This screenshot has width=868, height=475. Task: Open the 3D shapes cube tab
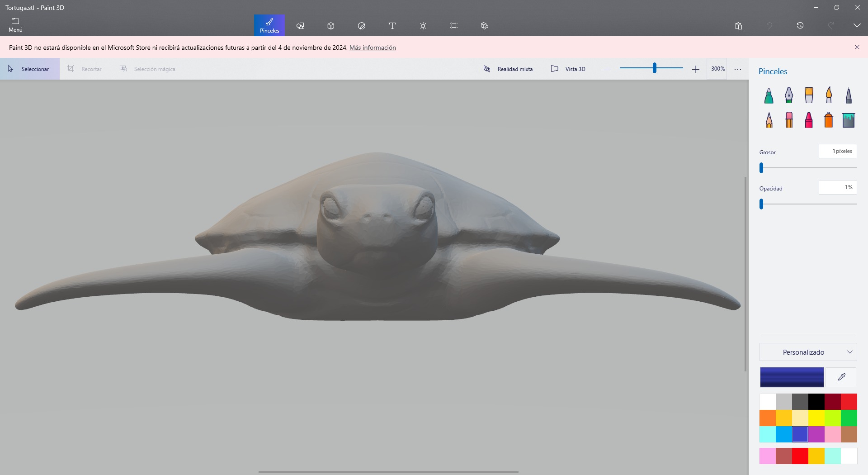click(331, 26)
